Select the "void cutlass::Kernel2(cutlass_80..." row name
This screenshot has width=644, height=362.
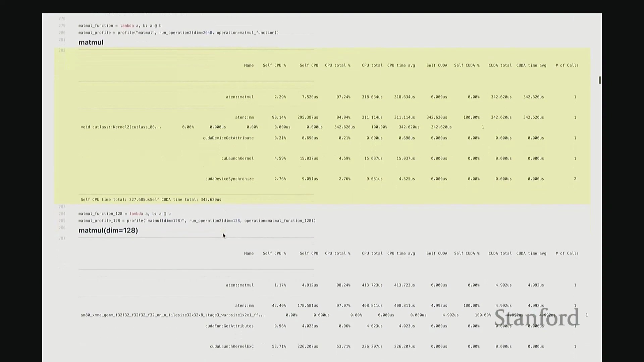(121, 127)
